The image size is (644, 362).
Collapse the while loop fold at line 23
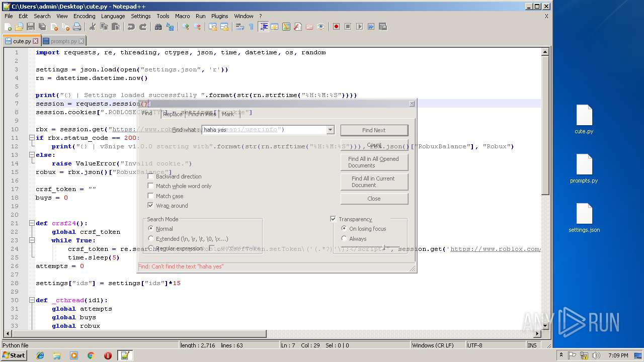point(32,240)
